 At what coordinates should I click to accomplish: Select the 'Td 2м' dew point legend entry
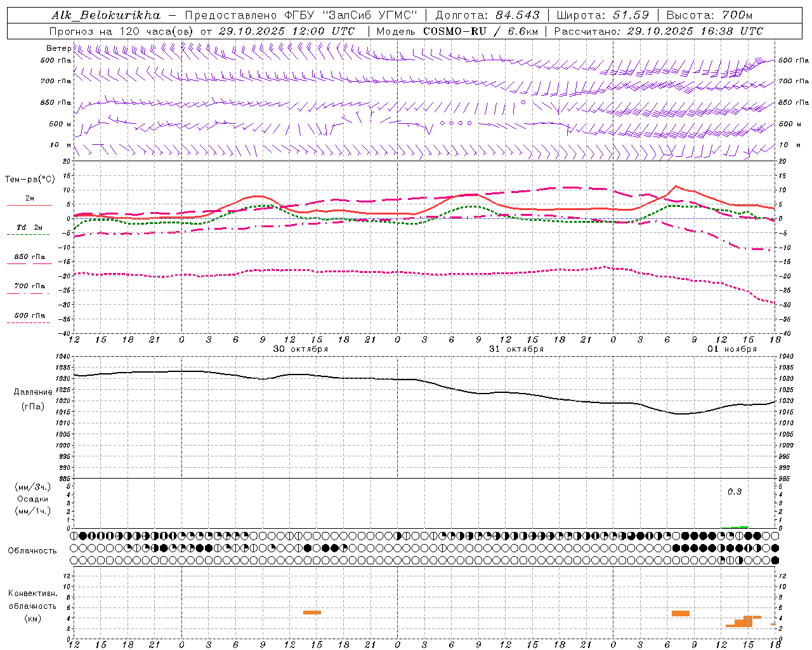(x=30, y=227)
